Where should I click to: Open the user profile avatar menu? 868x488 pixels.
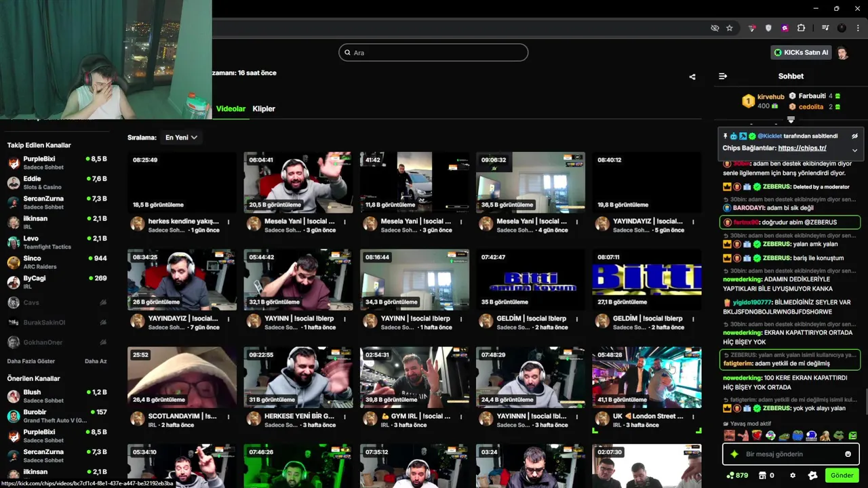pos(842,53)
